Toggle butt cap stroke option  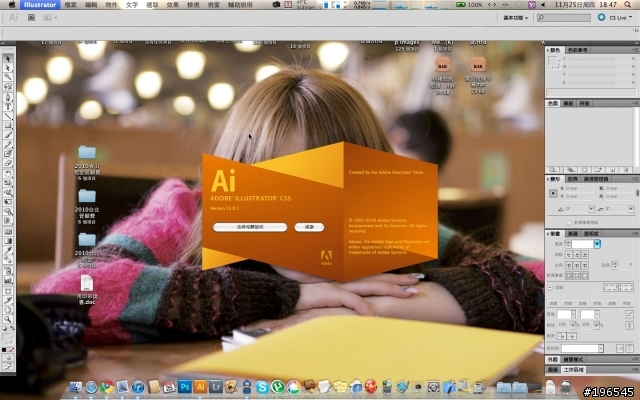[569, 254]
